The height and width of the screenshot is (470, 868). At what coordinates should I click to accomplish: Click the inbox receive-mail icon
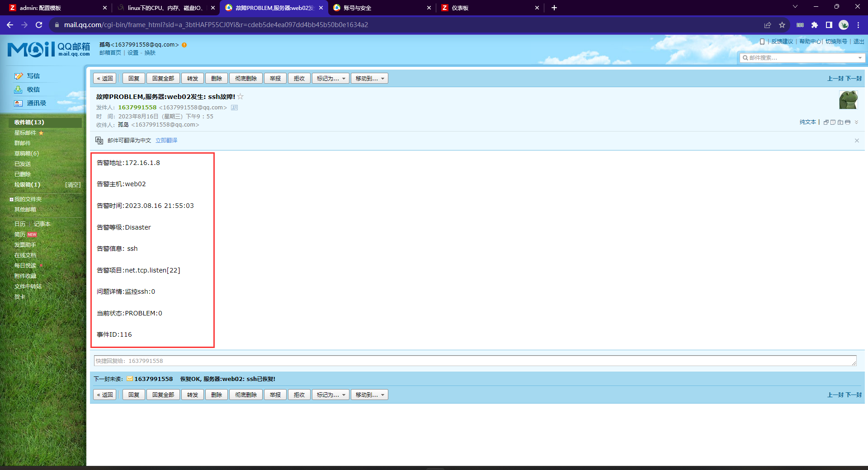[x=19, y=89]
